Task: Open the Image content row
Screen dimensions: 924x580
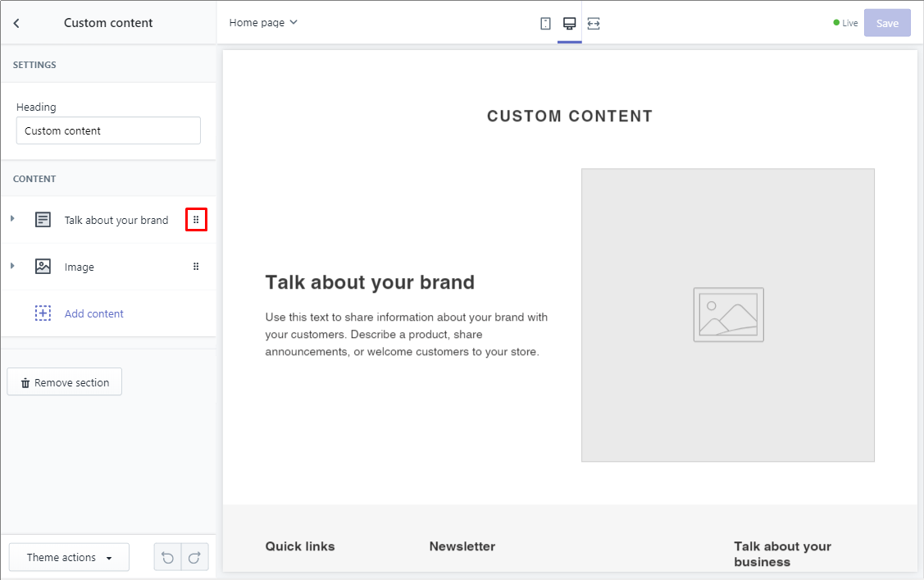Action: (108, 267)
